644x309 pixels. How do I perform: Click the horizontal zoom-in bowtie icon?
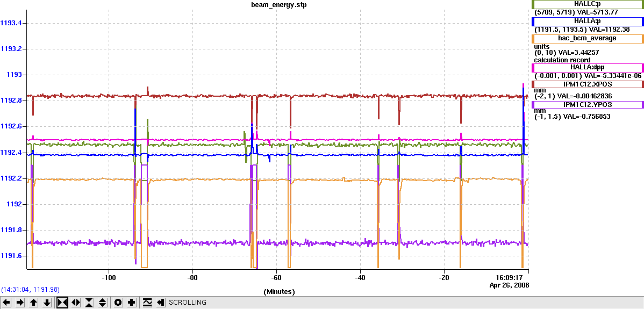click(62, 303)
